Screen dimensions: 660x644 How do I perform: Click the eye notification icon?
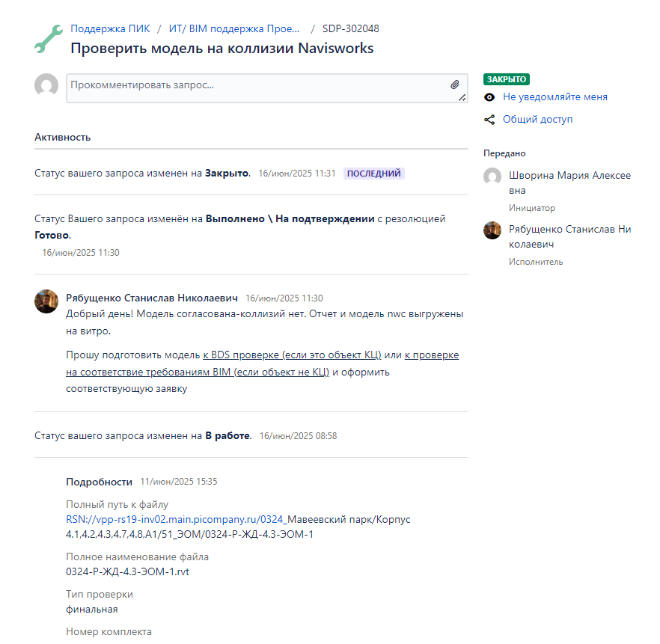click(489, 97)
